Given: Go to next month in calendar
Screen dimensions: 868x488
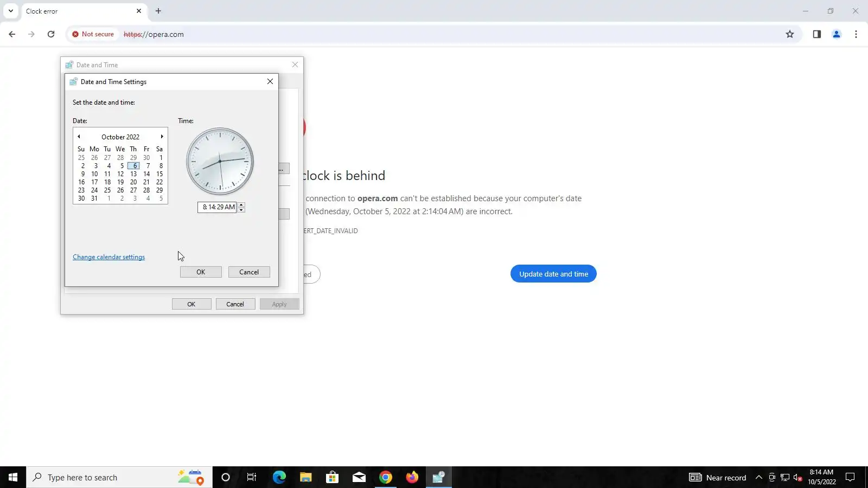Looking at the screenshot, I should click(x=162, y=137).
